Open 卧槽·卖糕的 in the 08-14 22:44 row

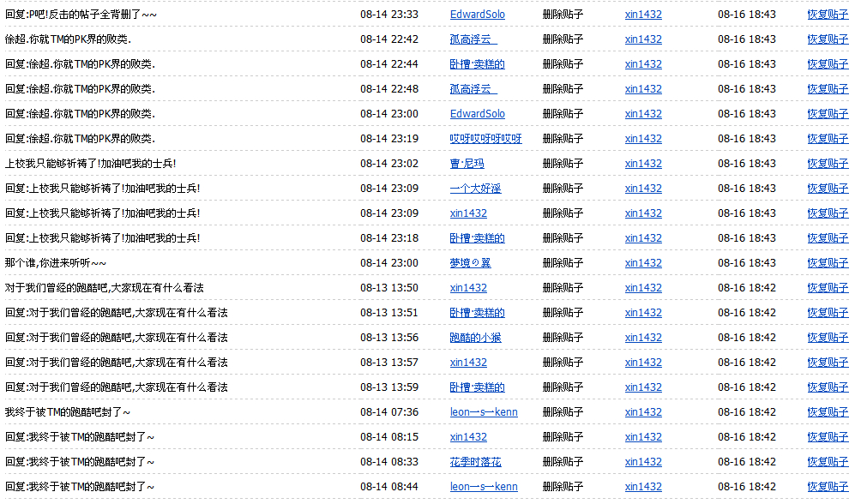pos(477,64)
